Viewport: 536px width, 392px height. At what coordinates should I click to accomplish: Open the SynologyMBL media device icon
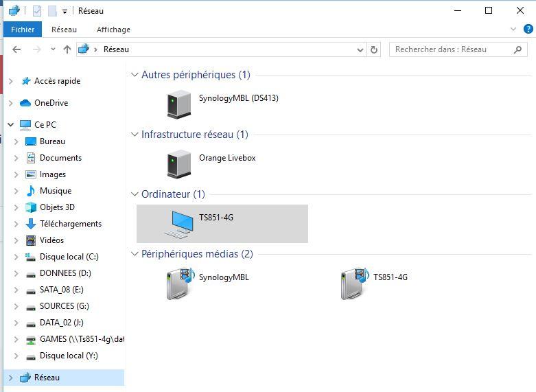[x=180, y=284]
